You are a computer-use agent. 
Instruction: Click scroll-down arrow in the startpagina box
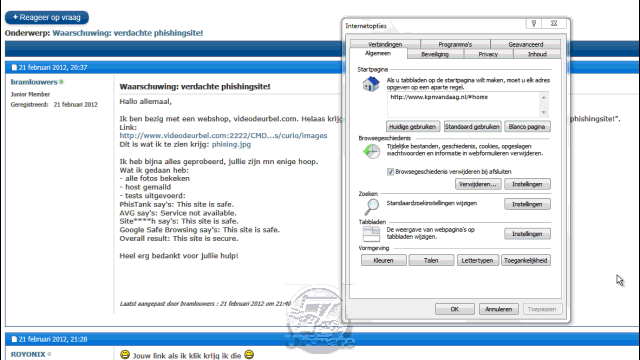point(543,112)
